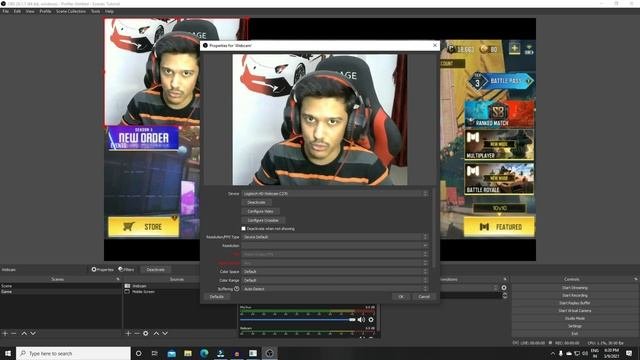This screenshot has width=640, height=360.
Task: Click Windows search box on taskbar
Action: click(x=73, y=353)
